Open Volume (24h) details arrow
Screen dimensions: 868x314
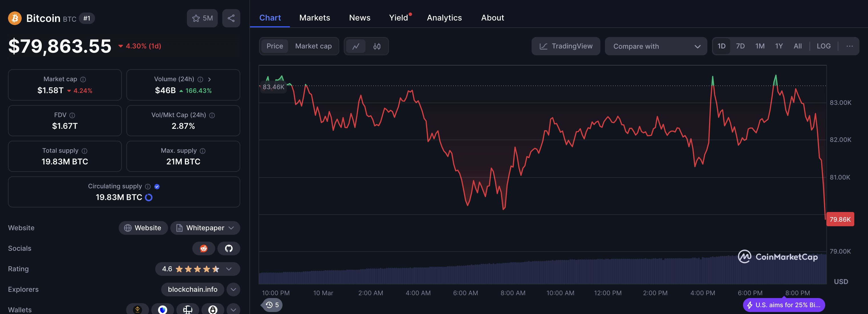[210, 79]
